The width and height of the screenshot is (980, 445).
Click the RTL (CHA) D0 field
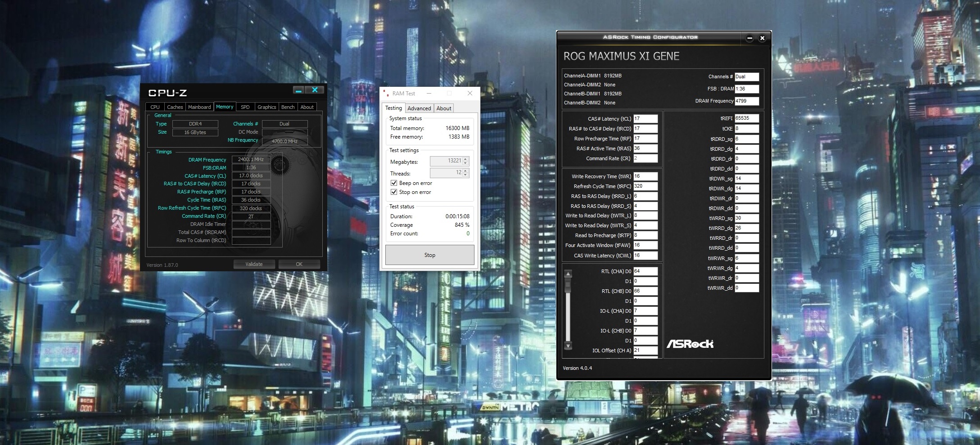click(646, 271)
